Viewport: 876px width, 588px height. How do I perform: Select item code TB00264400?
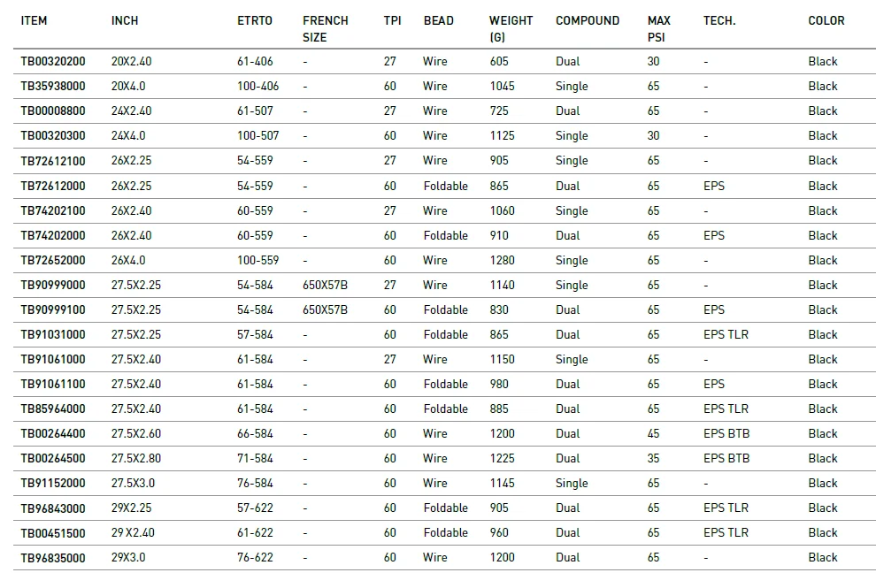(x=53, y=434)
